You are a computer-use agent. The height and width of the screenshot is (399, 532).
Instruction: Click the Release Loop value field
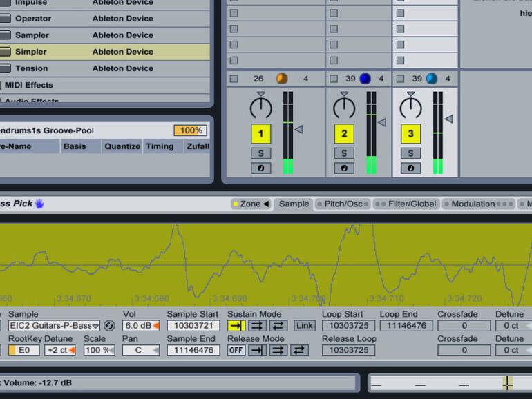[348, 350]
